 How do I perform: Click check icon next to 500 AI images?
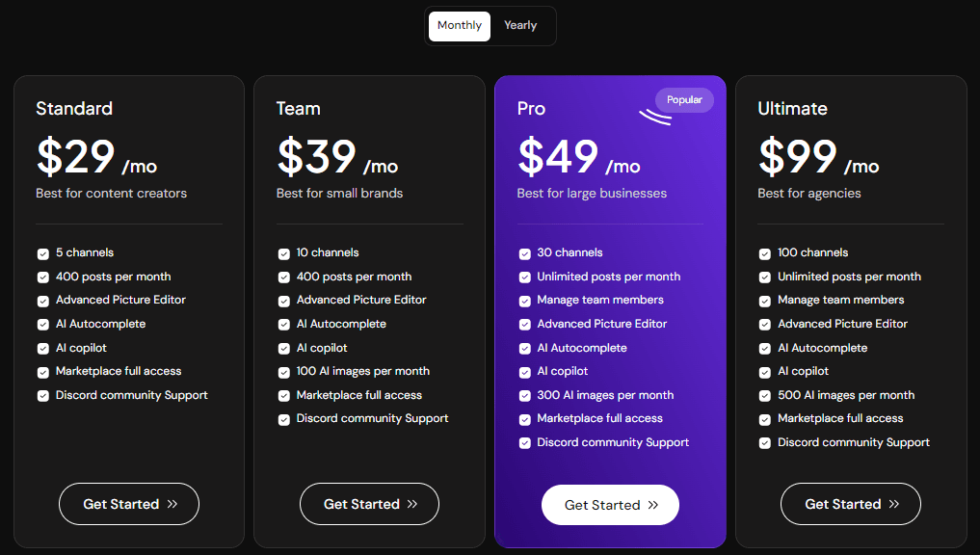point(765,396)
